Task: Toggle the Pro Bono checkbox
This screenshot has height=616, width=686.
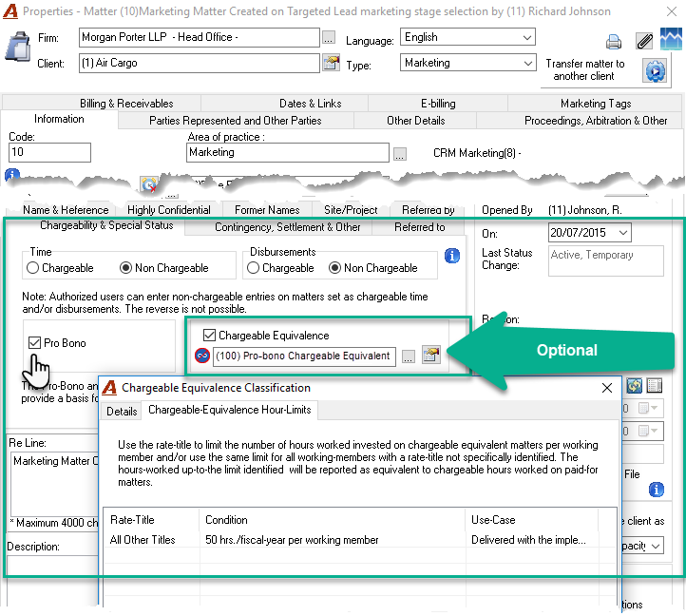Action: click(x=34, y=343)
